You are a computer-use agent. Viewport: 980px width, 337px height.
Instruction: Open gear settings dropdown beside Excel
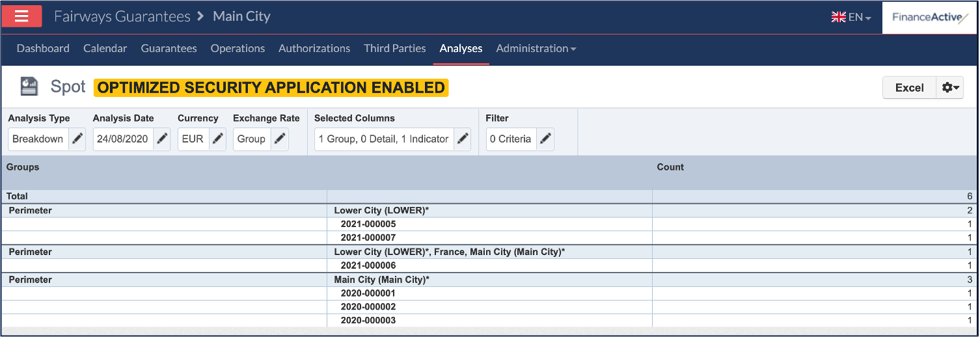pyautogui.click(x=950, y=88)
